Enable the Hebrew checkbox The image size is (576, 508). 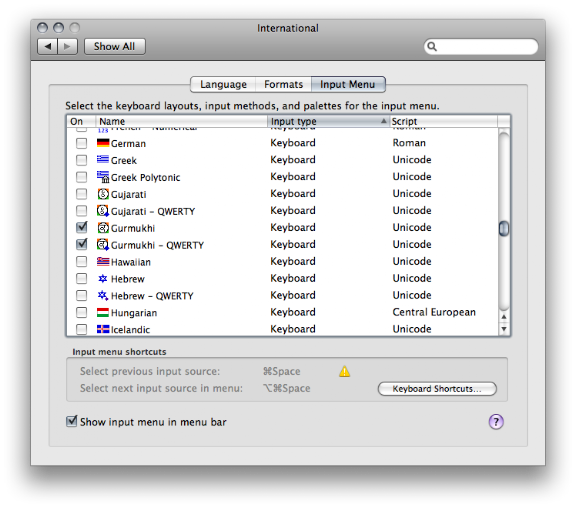pyautogui.click(x=81, y=278)
